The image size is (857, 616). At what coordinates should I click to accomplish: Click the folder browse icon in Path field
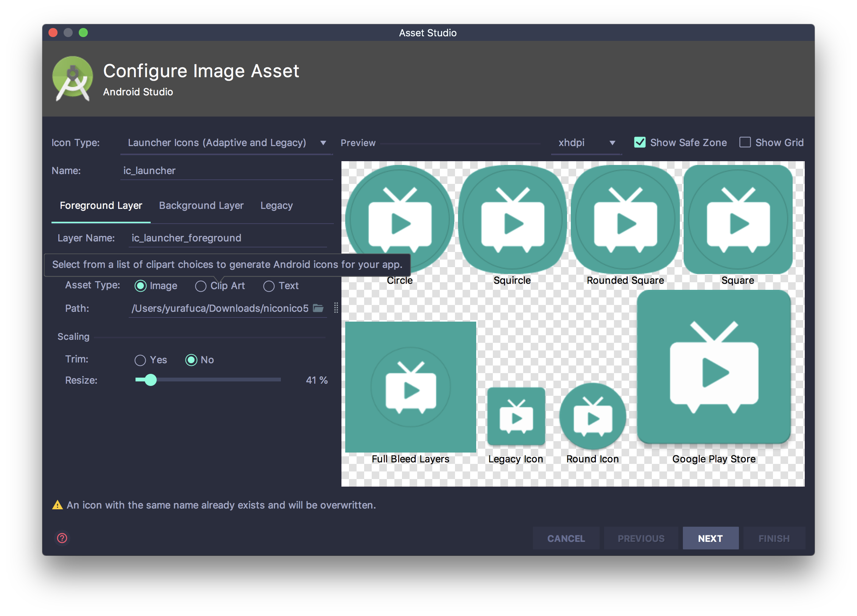pyautogui.click(x=318, y=308)
